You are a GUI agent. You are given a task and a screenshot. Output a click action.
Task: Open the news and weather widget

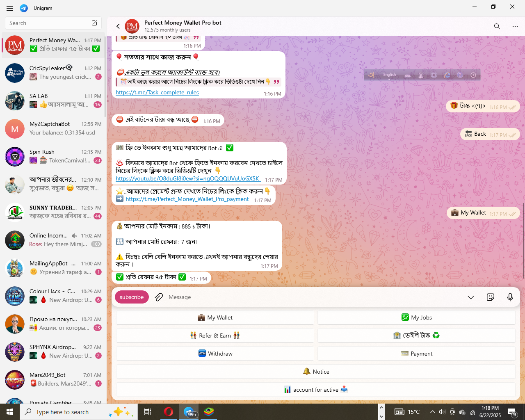point(407,412)
